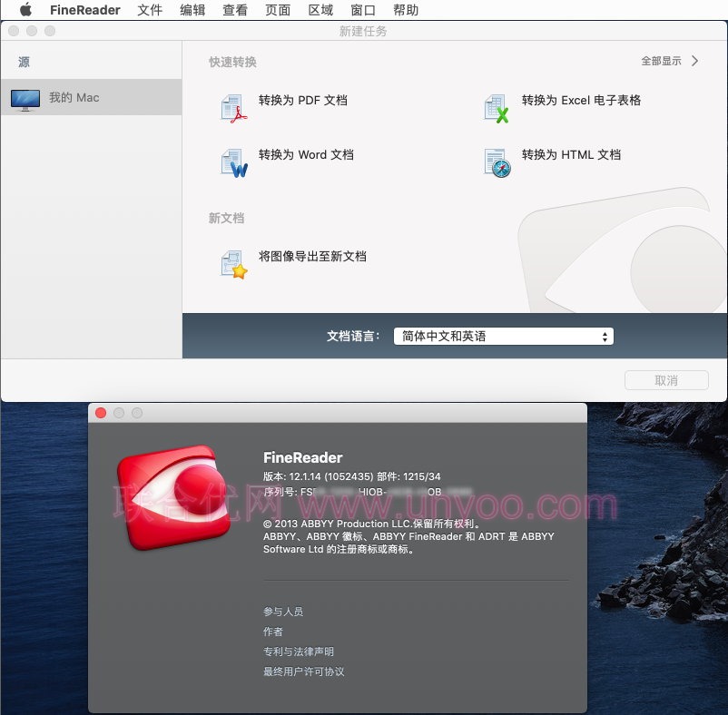Open 最终用户许可协议 link
This screenshot has height=715, width=728.
[304, 671]
